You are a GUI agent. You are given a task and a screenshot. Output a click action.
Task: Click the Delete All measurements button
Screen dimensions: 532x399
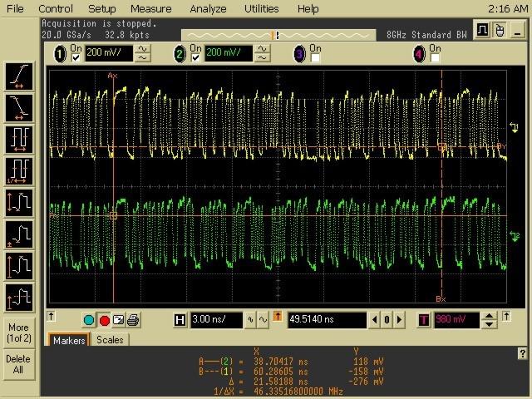tap(18, 364)
